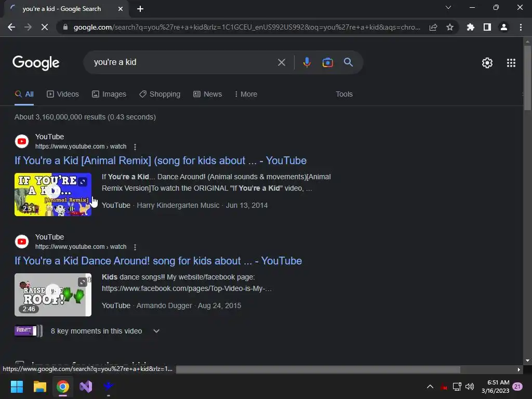Click the second result's youtube.com watch URL
Screen dimensions: 532x399
tap(81, 247)
